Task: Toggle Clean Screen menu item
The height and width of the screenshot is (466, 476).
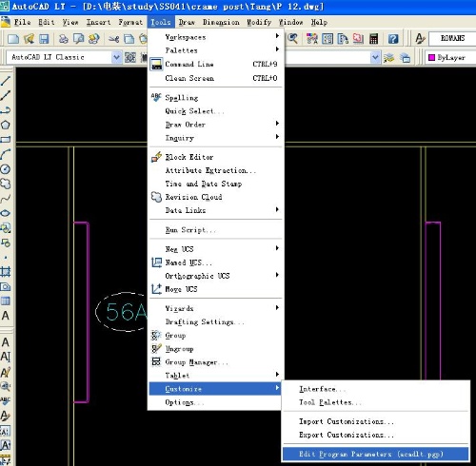Action: point(216,78)
